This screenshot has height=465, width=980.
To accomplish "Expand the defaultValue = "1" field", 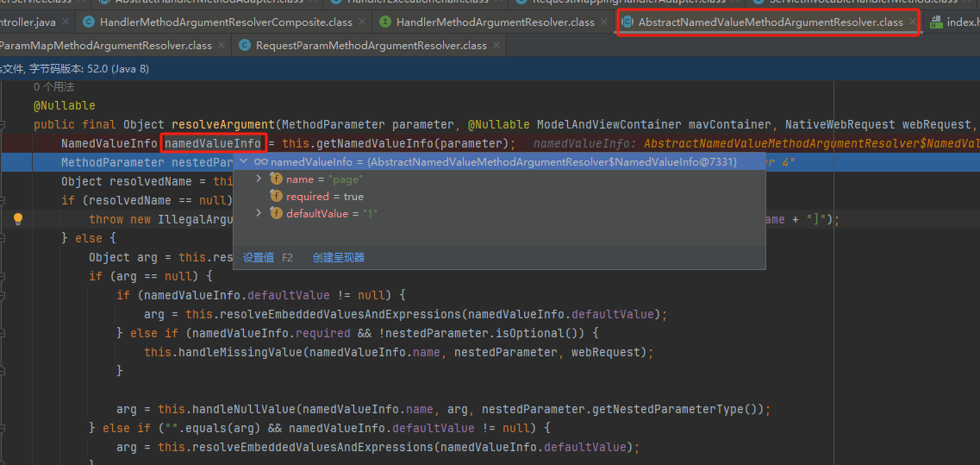I will point(259,213).
